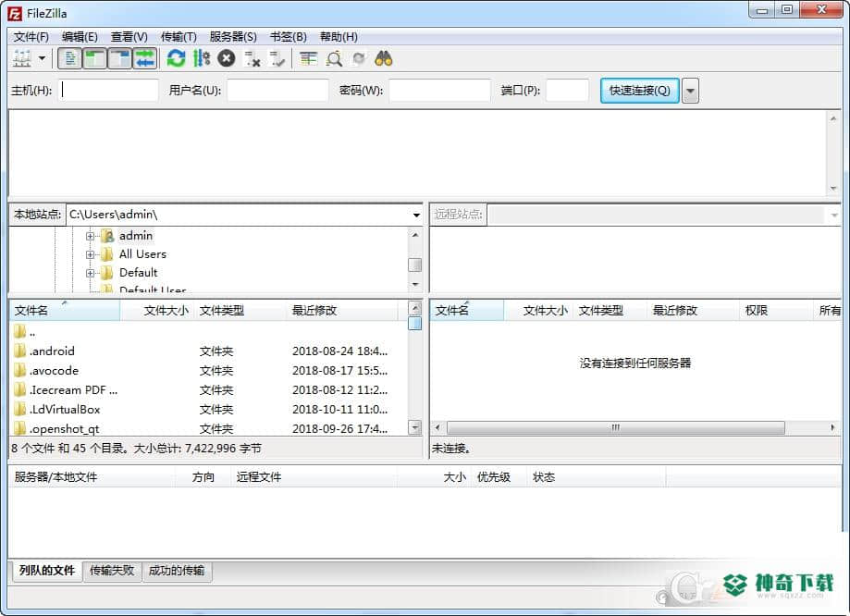
Task: Click queue 状态 column header
Action: (x=596, y=477)
